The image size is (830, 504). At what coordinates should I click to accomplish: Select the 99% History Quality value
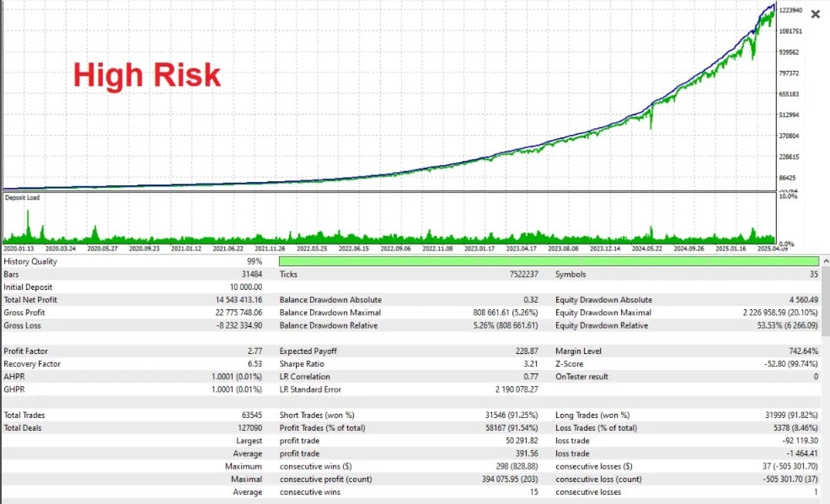click(x=254, y=261)
